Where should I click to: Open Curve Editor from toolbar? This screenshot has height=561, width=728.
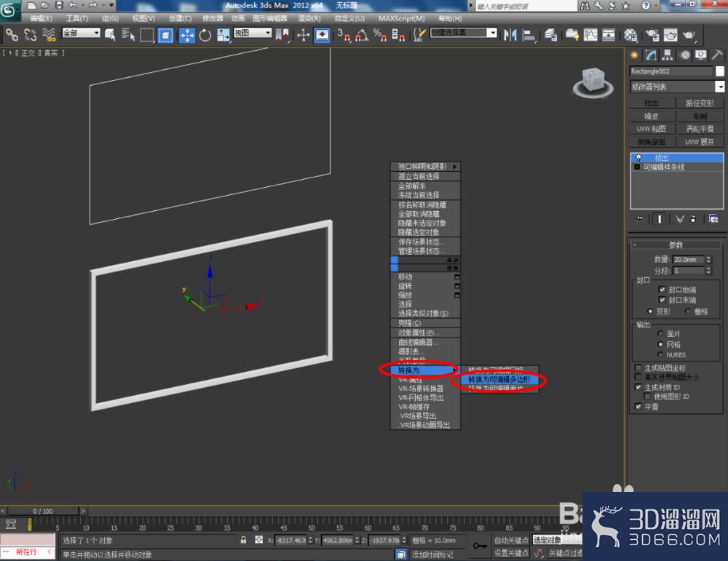pos(590,35)
